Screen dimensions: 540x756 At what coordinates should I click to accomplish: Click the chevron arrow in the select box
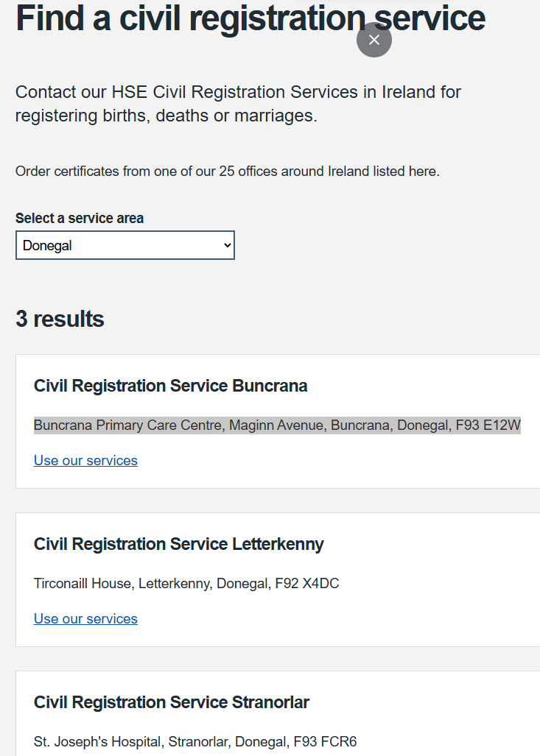(227, 246)
